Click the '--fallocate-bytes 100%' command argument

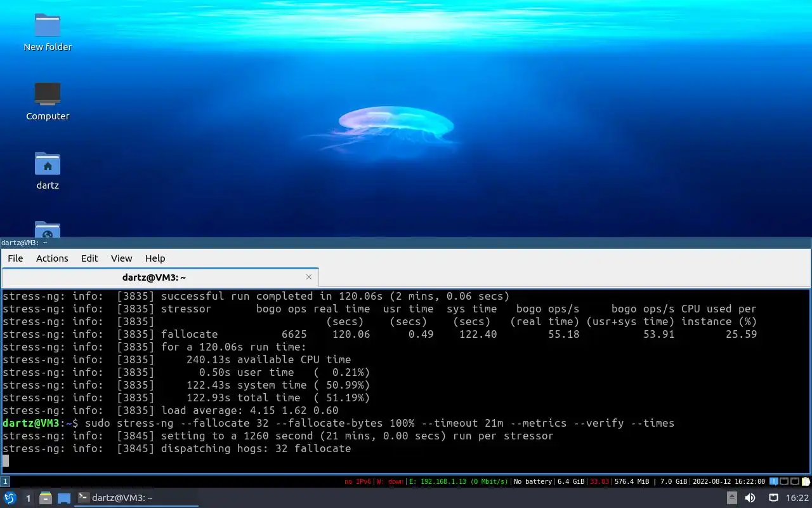tap(345, 423)
